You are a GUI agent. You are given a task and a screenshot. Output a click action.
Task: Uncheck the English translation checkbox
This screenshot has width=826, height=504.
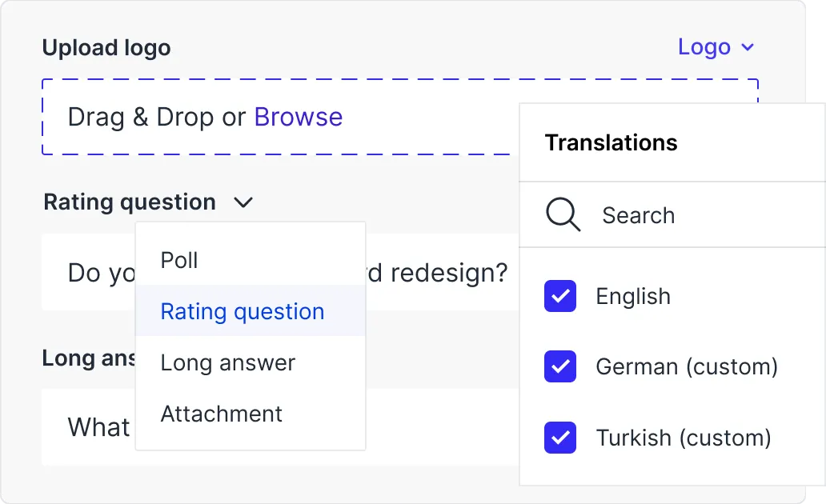pyautogui.click(x=560, y=296)
